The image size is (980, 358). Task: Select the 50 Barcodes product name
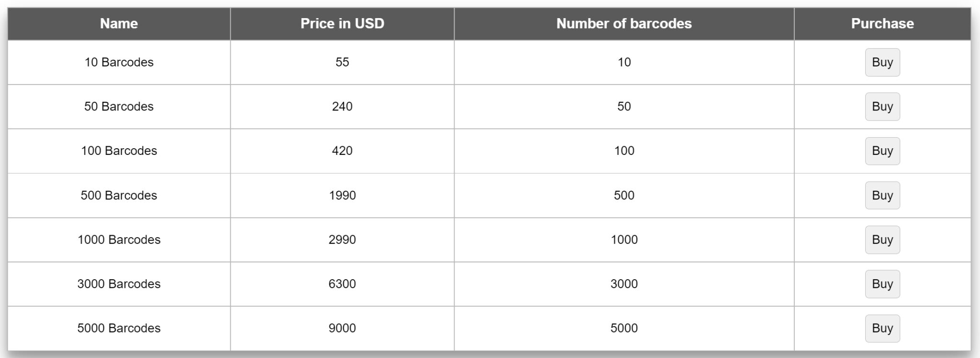[x=118, y=106]
